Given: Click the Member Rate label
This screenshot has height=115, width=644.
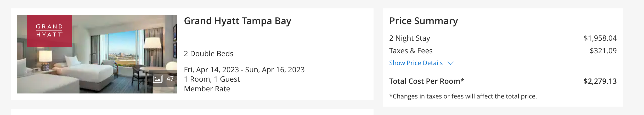Looking at the screenshot, I should (207, 89).
